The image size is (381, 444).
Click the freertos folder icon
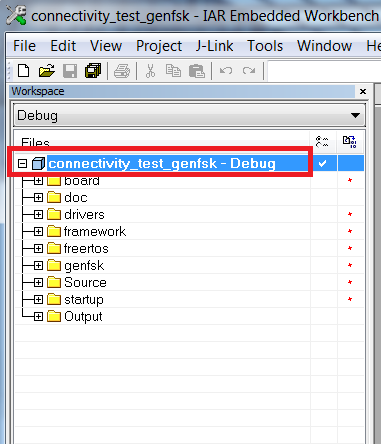(x=54, y=248)
